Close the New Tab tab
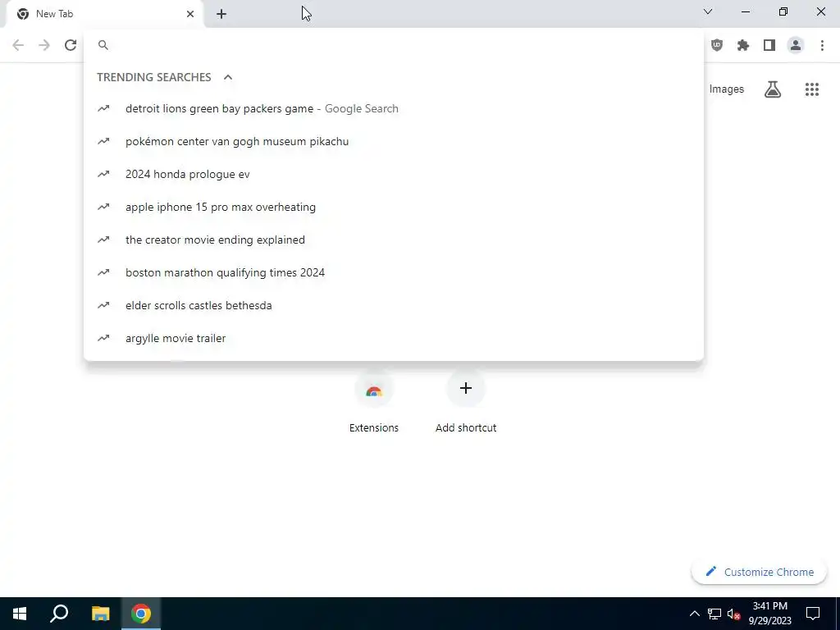840x630 pixels. 190,14
